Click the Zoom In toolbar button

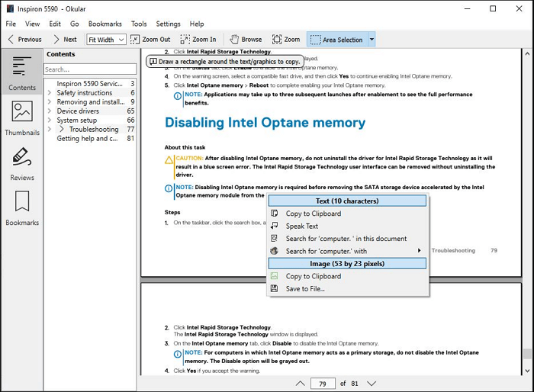tap(198, 39)
